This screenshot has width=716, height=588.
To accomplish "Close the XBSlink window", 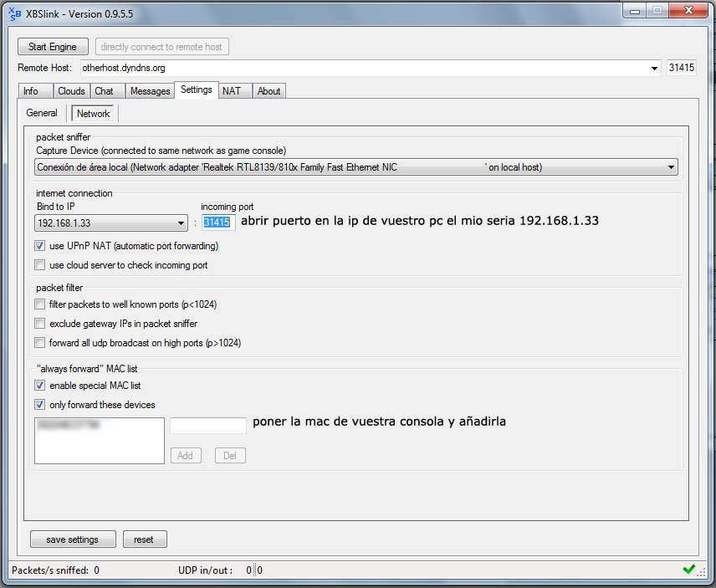I will [x=688, y=10].
